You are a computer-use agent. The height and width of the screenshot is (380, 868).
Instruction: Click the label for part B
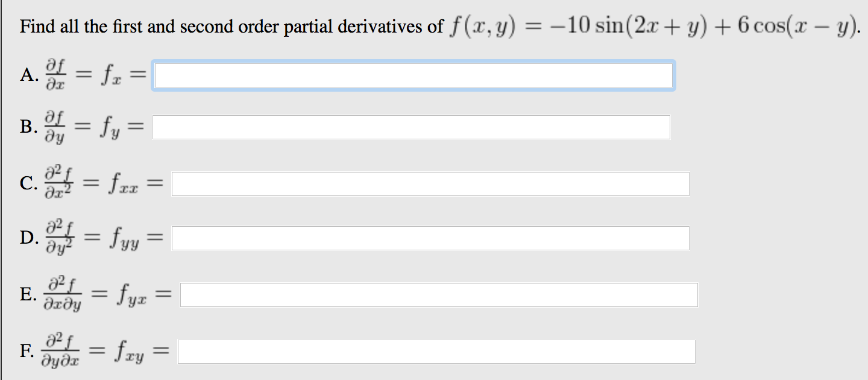click(x=27, y=127)
